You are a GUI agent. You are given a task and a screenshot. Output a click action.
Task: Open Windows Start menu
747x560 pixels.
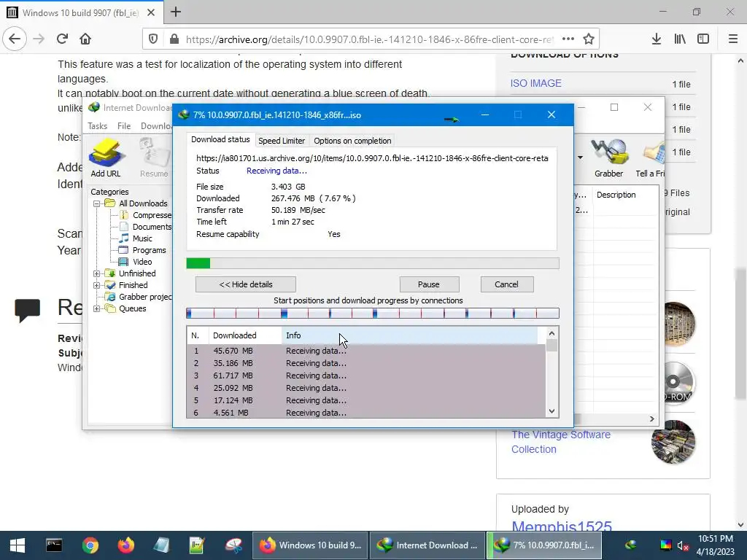pos(18,545)
